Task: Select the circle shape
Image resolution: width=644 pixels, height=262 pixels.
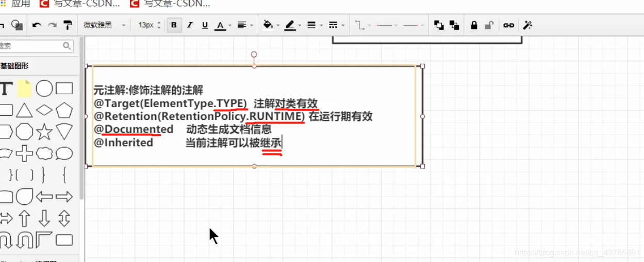Action: tap(44, 89)
